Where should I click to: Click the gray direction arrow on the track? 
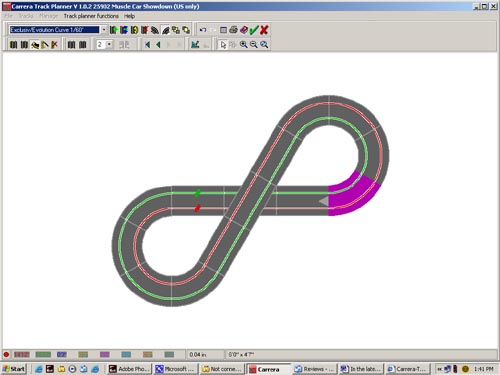coord(323,201)
